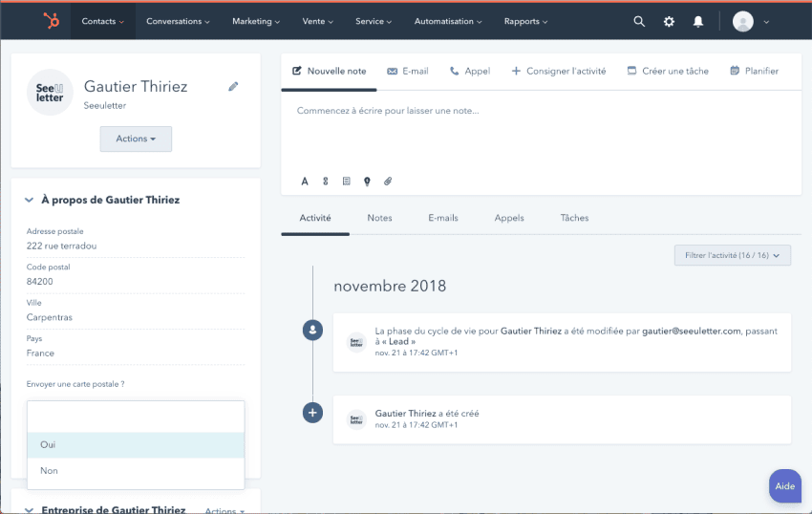Insert link icon in note editor

[x=325, y=182]
